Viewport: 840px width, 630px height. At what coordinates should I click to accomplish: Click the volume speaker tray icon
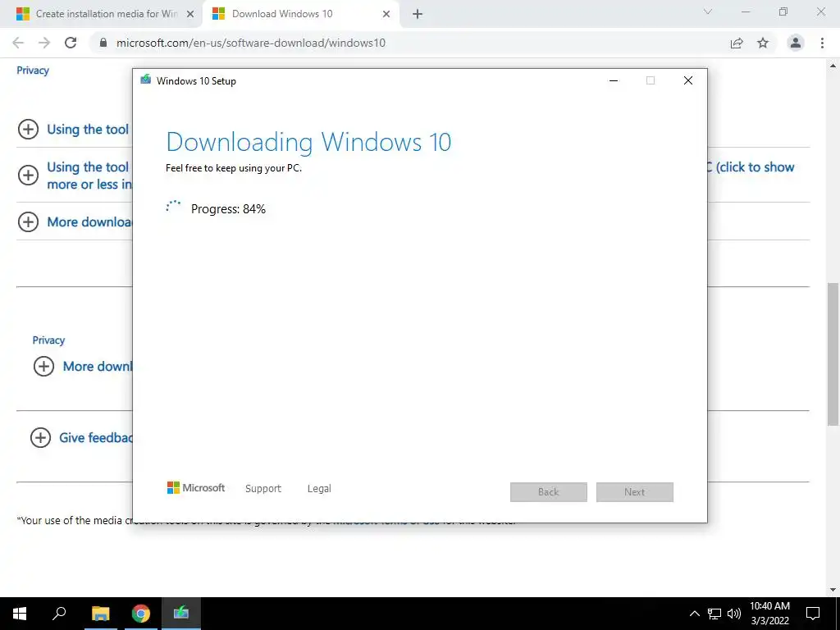coord(734,614)
